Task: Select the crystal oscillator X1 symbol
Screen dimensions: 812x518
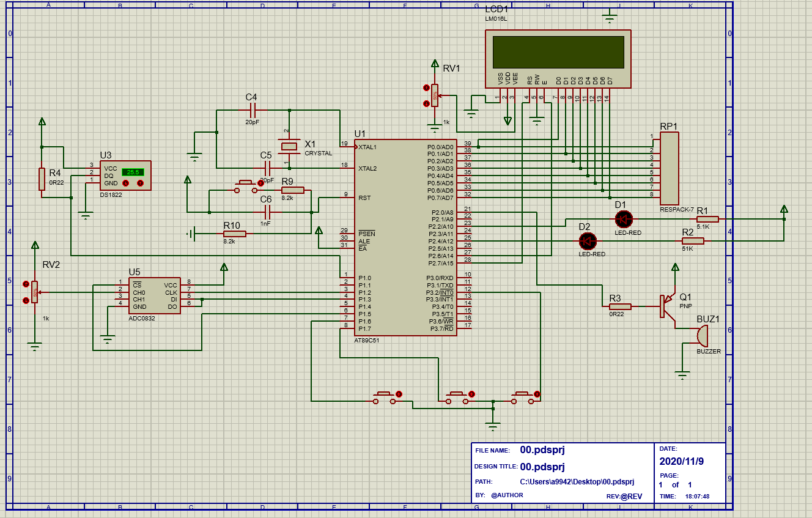Action: 289,146
